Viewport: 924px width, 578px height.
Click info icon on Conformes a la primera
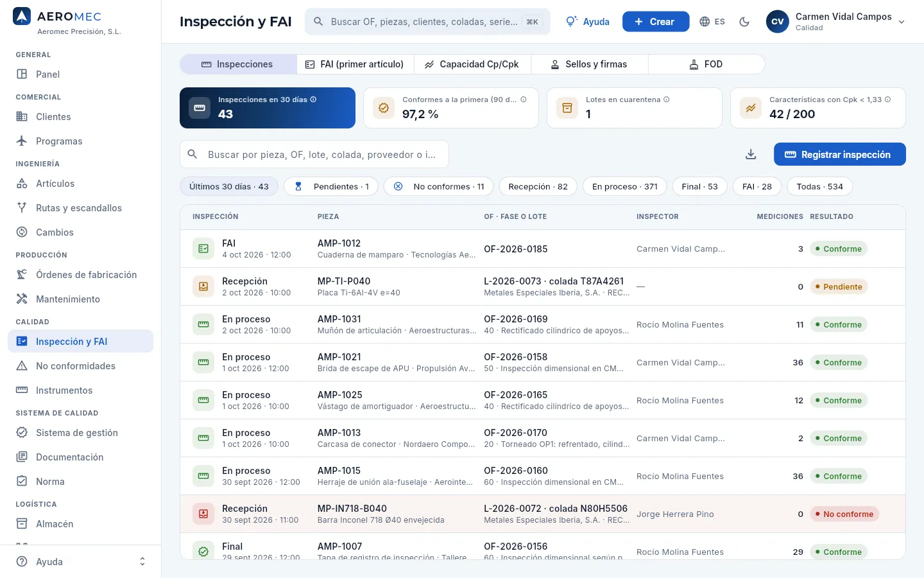pos(524,100)
